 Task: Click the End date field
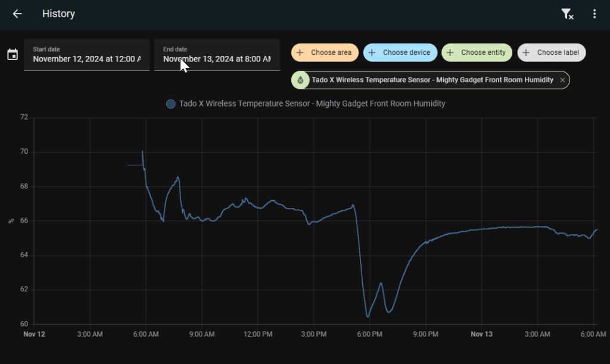(217, 55)
